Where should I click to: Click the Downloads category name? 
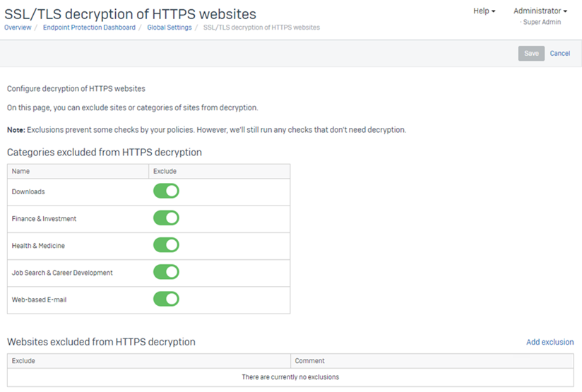click(x=28, y=192)
